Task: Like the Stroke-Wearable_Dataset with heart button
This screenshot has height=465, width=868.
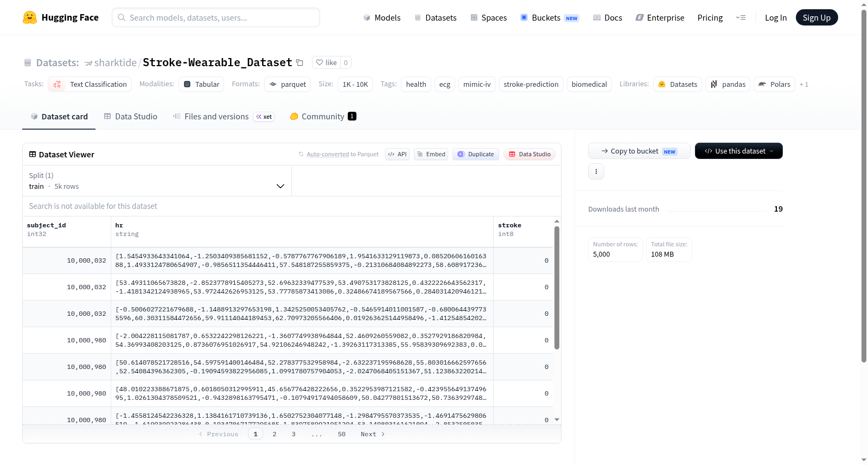Action: pyautogui.click(x=326, y=62)
